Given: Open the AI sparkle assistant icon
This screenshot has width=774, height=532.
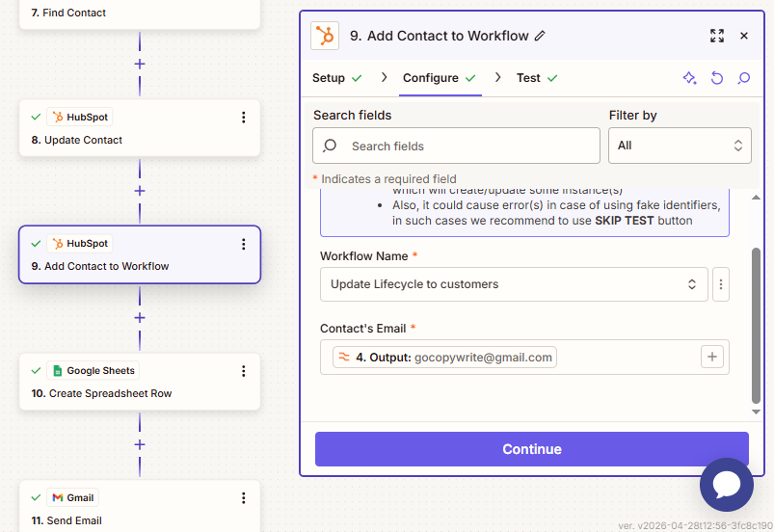Looking at the screenshot, I should tap(689, 78).
